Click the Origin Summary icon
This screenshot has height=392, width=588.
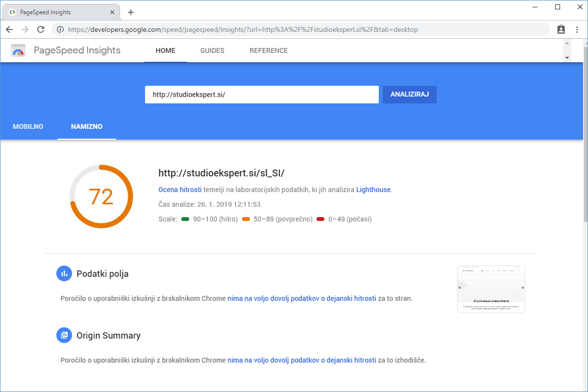point(64,336)
